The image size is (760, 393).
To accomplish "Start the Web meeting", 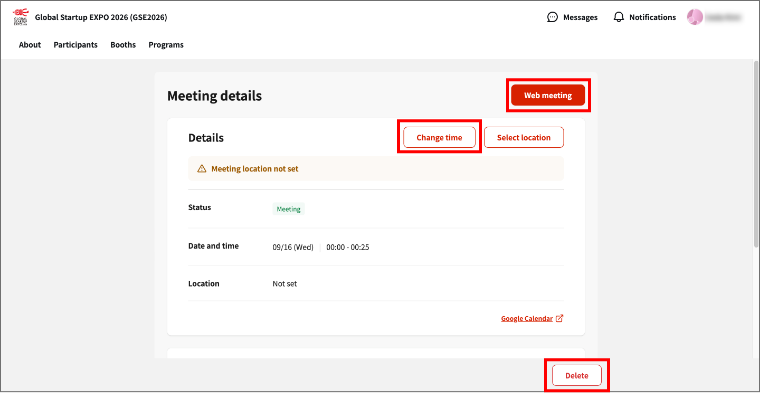I will 548,95.
